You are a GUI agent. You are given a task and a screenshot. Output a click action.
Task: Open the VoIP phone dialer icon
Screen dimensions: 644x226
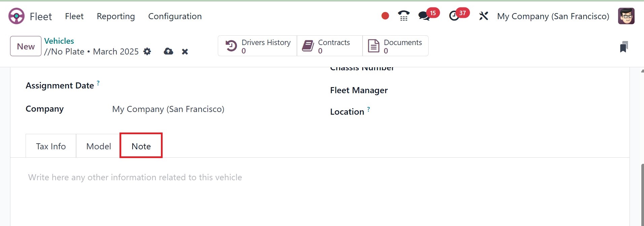(x=404, y=16)
